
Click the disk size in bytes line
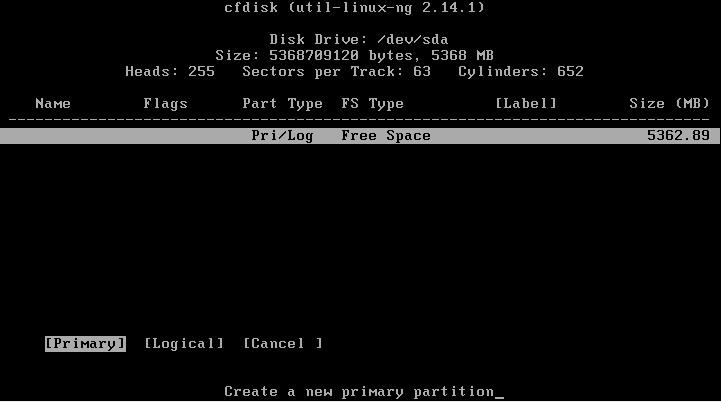(x=355, y=56)
